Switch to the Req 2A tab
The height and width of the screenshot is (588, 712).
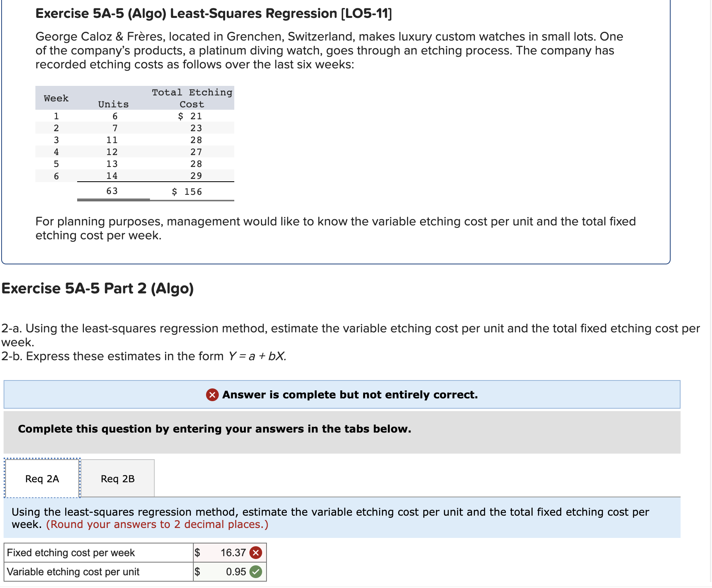point(42,478)
